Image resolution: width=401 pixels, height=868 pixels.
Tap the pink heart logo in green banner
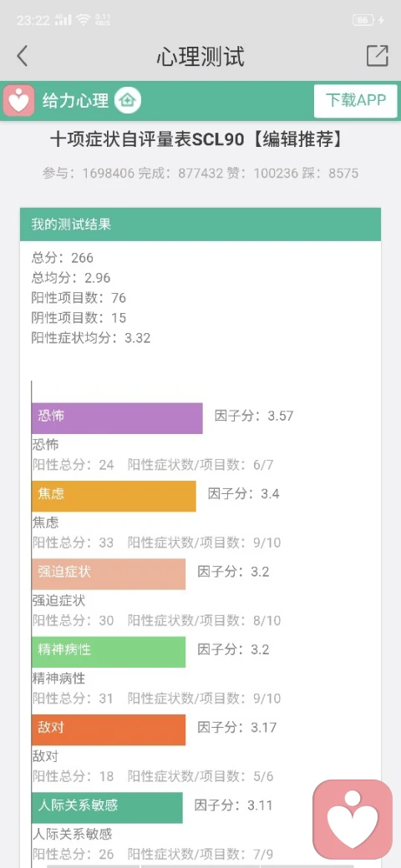coord(19,101)
